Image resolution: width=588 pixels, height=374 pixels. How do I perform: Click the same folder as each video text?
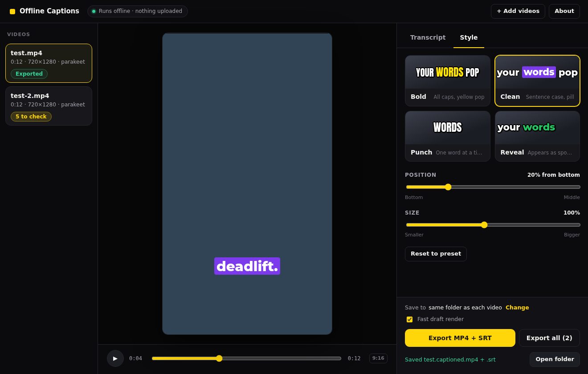pos(465,307)
